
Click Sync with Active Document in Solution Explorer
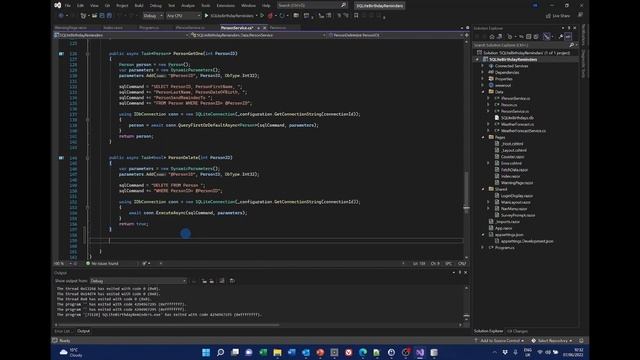(521, 37)
